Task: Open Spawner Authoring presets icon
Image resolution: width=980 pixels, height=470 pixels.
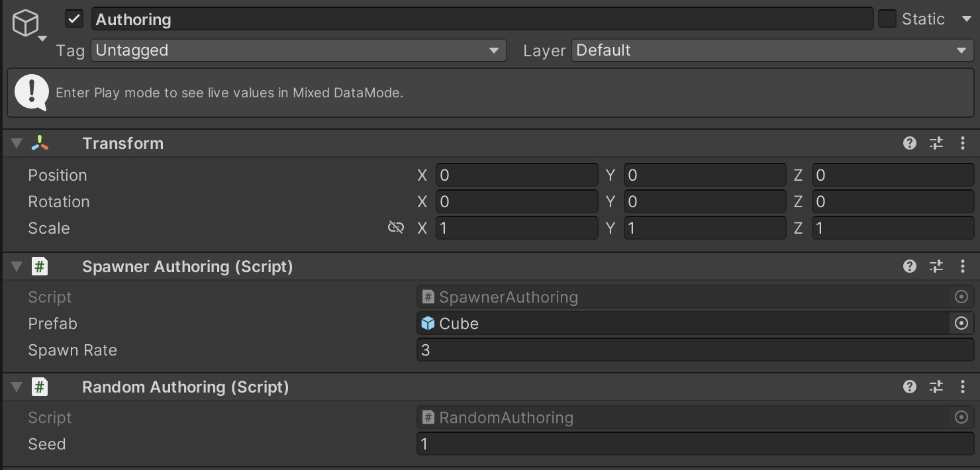Action: (936, 266)
